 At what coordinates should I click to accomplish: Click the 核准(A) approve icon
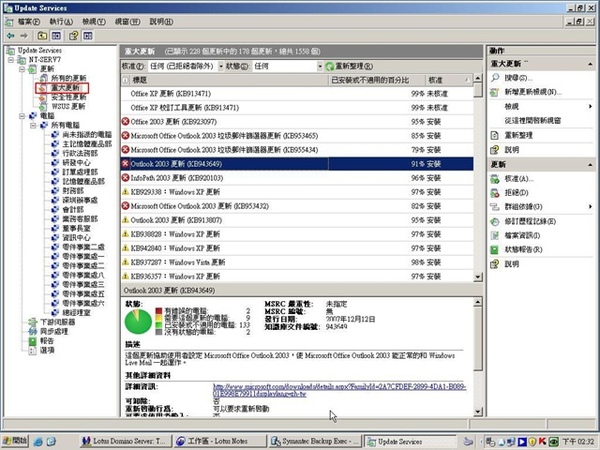tap(495, 179)
